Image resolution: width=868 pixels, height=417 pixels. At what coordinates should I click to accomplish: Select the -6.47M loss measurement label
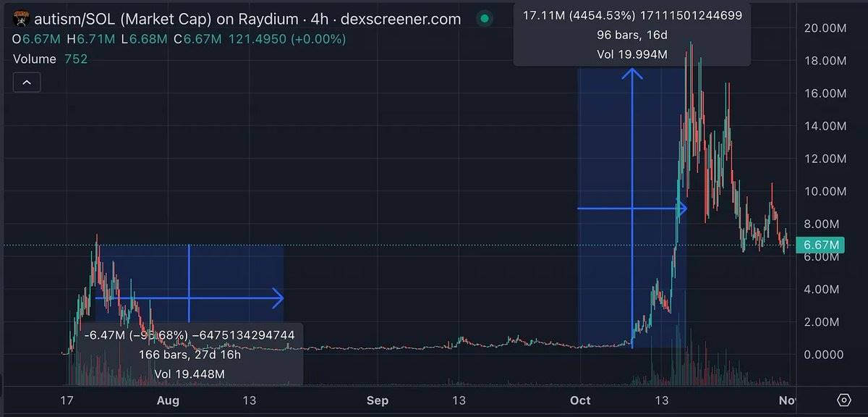click(x=189, y=335)
